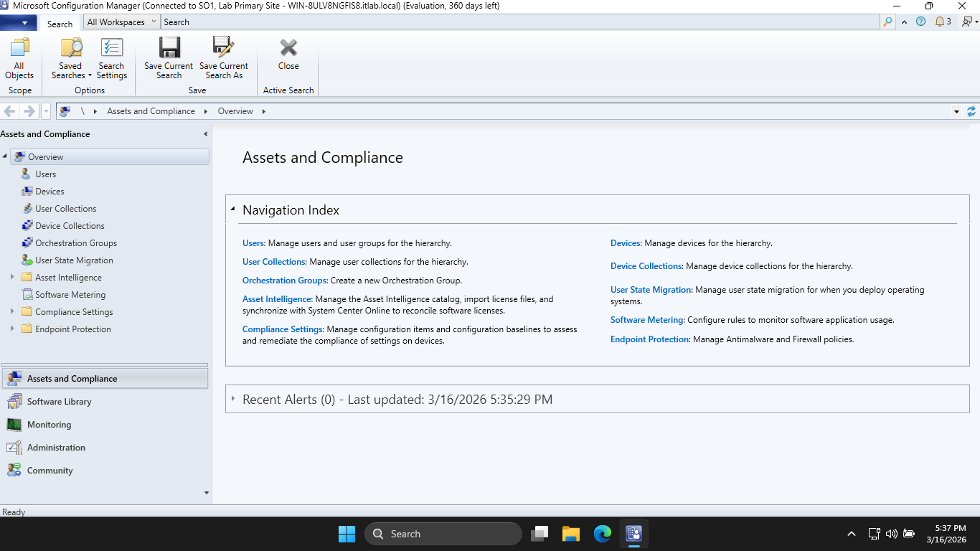
Task: Open the Community workspace
Action: [x=50, y=471]
